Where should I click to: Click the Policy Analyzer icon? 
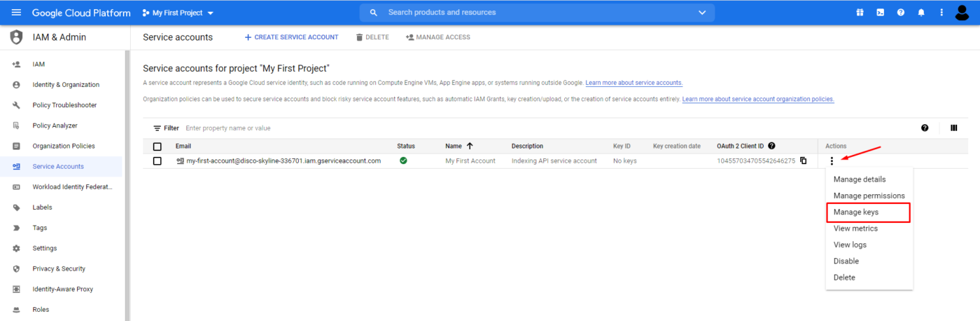pyautogui.click(x=16, y=125)
